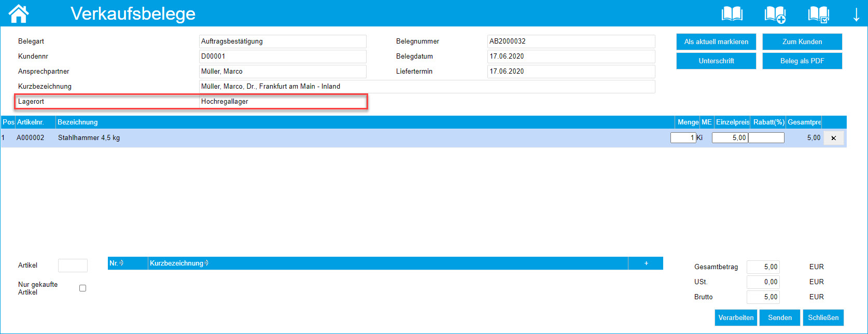Viewport: 868px width, 334px height.
Task: Click the Artikel search input field
Action: tap(73, 266)
